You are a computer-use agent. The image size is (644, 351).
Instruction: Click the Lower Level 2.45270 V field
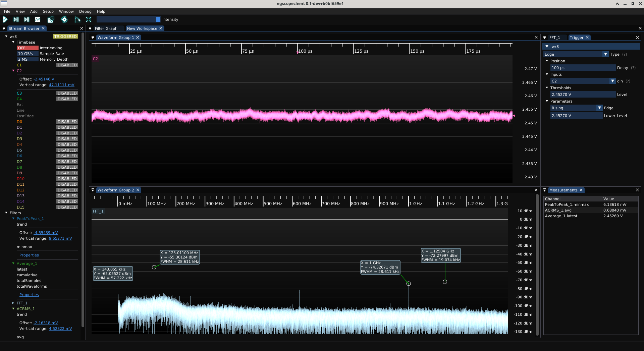[576, 116]
